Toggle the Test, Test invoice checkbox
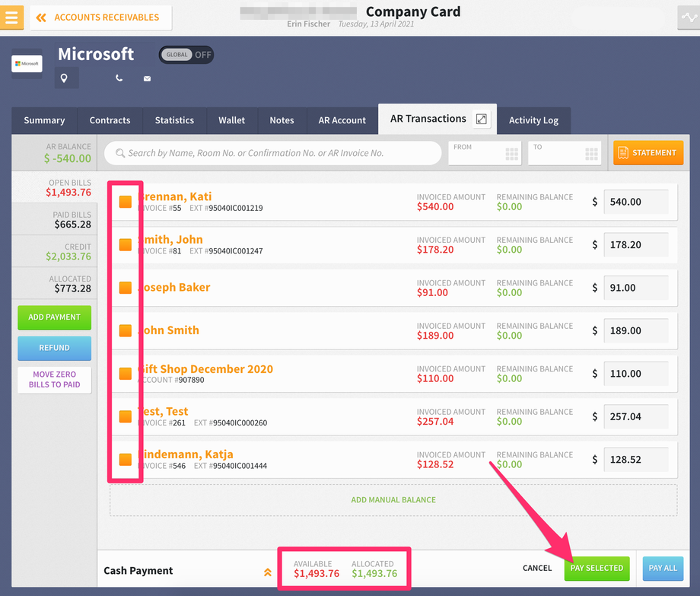 [x=126, y=416]
